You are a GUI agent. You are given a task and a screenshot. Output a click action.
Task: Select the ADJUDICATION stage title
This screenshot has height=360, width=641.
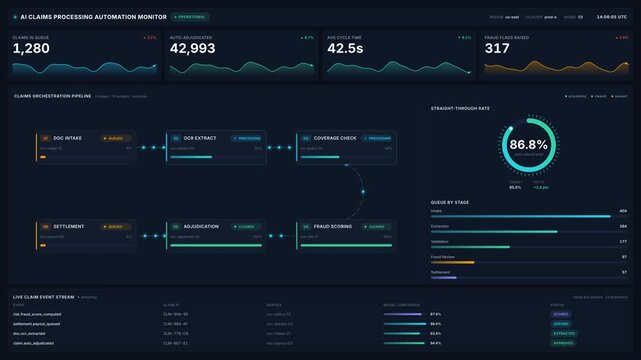point(201,226)
